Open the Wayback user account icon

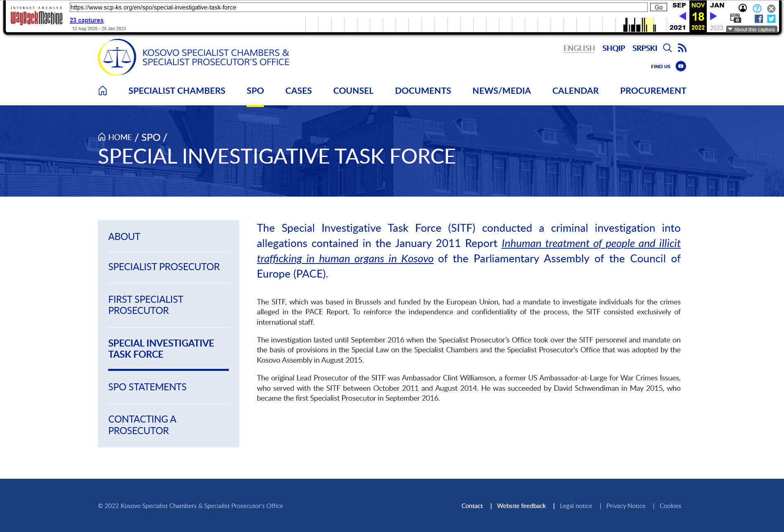(743, 8)
